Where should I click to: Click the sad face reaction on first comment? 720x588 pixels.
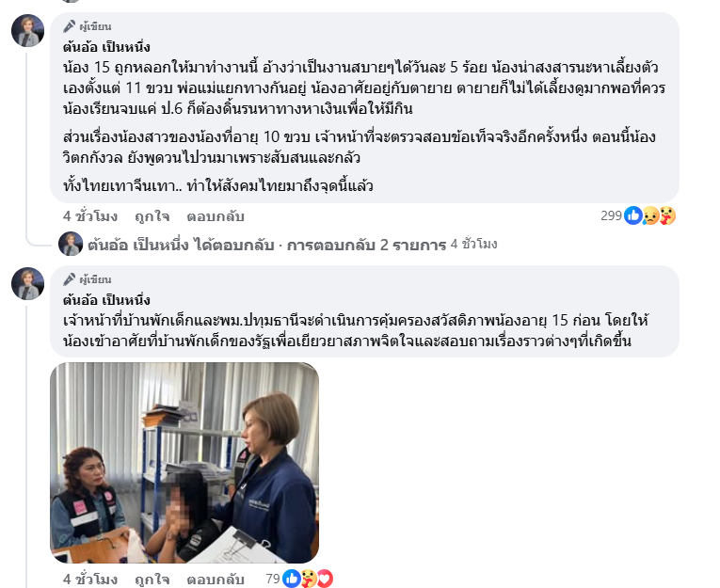(x=650, y=215)
